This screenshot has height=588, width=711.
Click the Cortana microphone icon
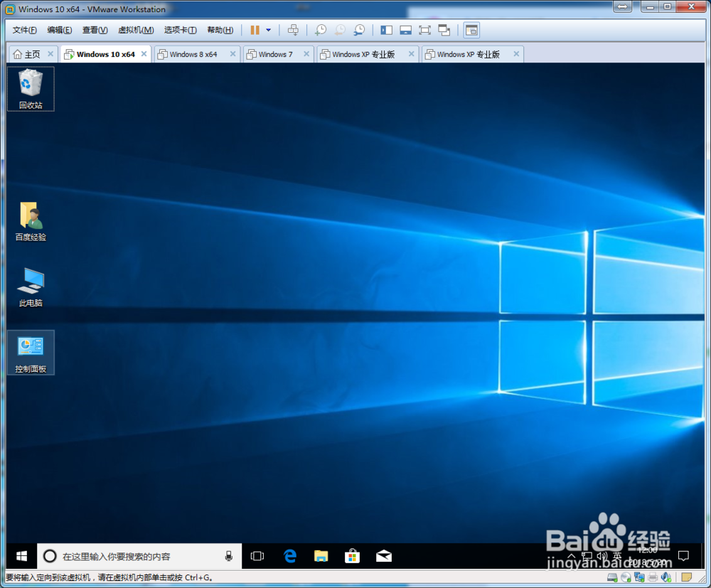point(228,556)
